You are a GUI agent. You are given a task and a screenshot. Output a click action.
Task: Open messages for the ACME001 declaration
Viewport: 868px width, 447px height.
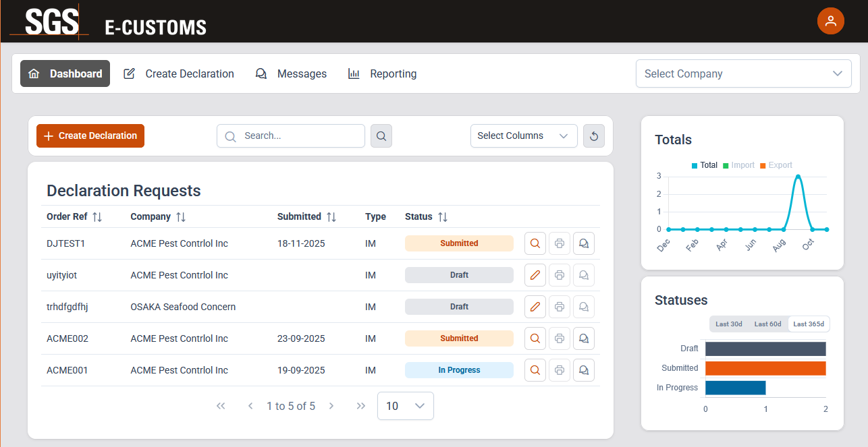pyautogui.click(x=583, y=370)
